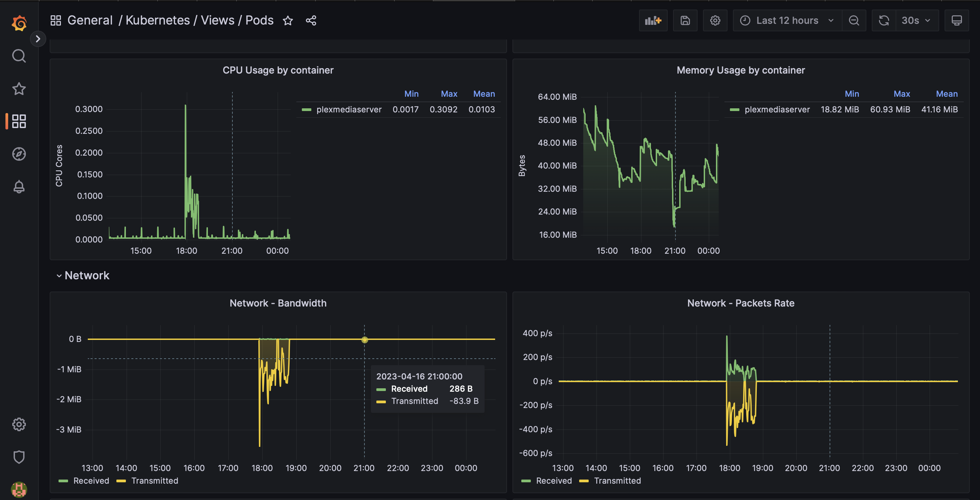Open the search dashboards icon
Viewport: 980px width, 500px height.
[19, 56]
